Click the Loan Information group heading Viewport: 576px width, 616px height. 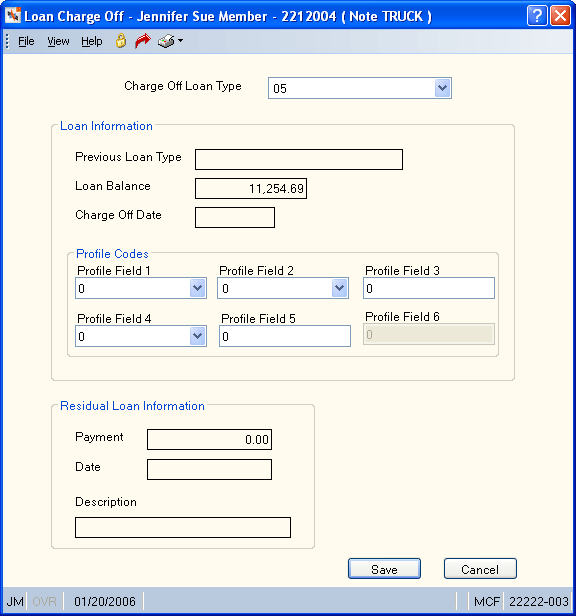(x=106, y=126)
